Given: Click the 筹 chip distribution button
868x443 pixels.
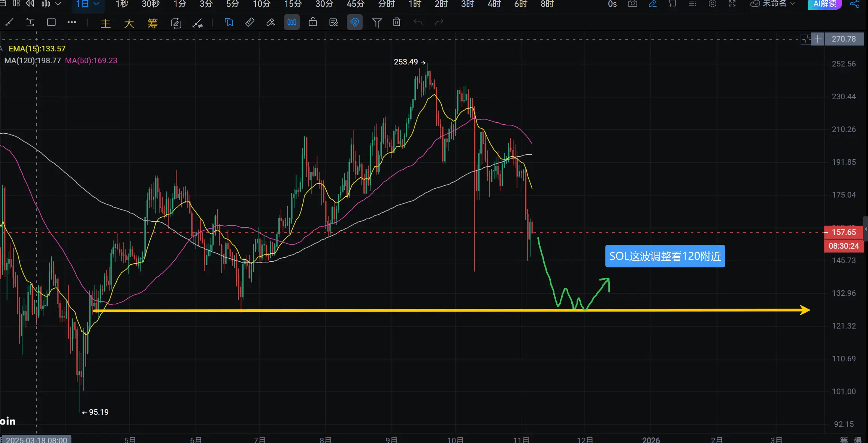Looking at the screenshot, I should [152, 23].
